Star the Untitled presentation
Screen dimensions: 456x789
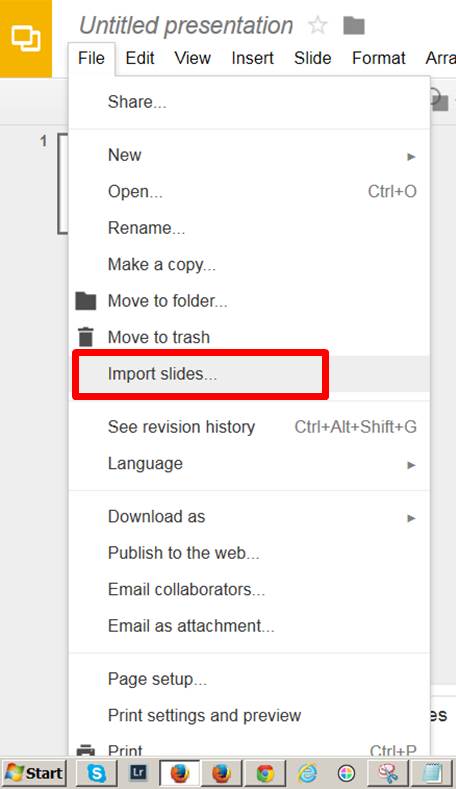coord(318,25)
